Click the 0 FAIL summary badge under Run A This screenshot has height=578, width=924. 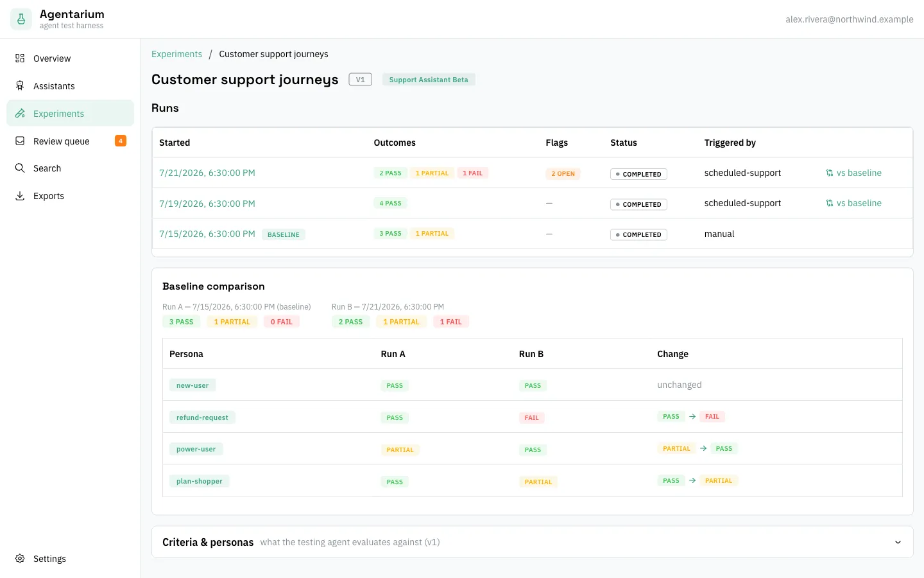tap(281, 322)
